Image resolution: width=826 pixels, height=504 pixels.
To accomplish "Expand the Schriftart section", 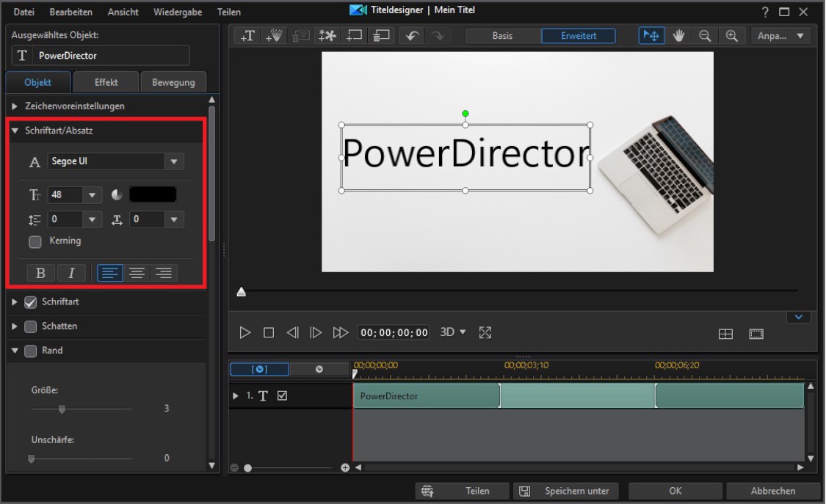I will point(15,302).
